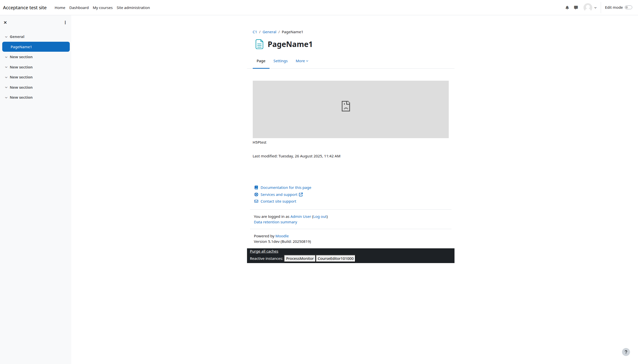
Task: Open course index options kebab menu
Action: [x=65, y=22]
